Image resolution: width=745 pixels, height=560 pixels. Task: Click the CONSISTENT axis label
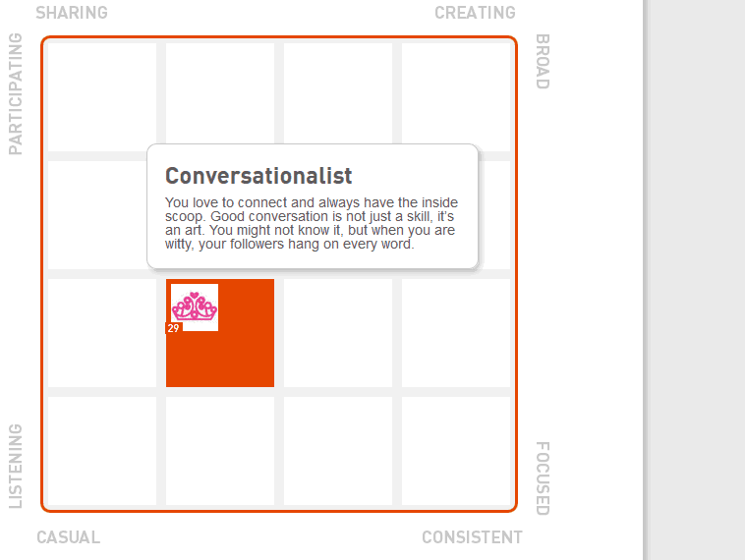coord(473,537)
